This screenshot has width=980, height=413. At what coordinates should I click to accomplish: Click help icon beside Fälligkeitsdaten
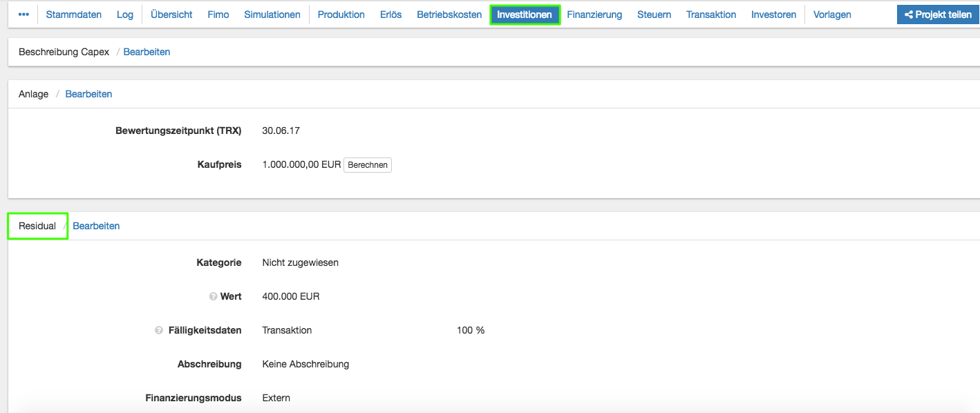point(159,330)
